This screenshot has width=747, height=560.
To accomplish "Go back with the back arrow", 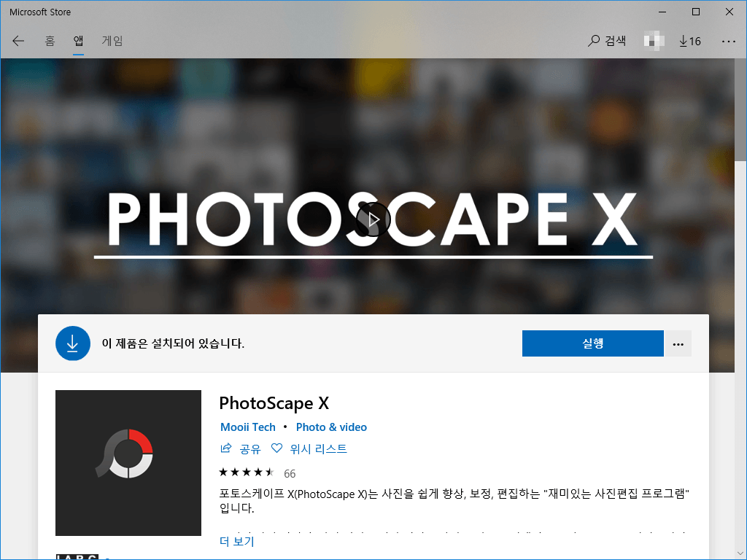I will pyautogui.click(x=18, y=41).
